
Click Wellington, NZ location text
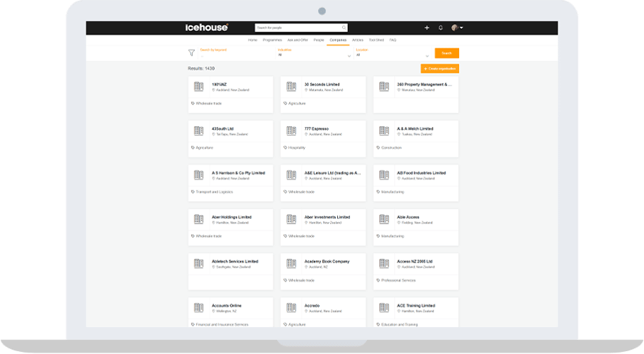227,311
